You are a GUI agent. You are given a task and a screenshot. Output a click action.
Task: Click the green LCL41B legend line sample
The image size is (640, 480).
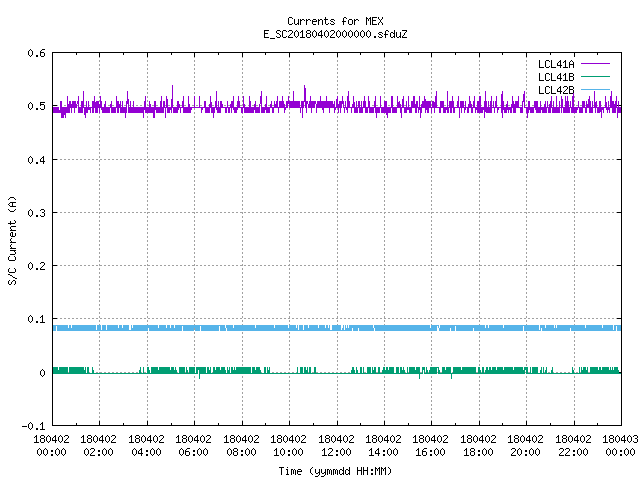click(x=596, y=77)
